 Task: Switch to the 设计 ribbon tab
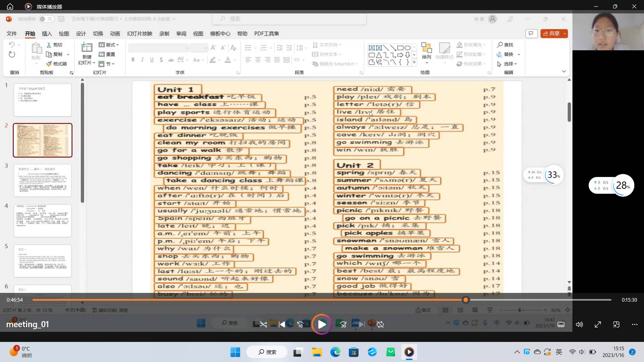coord(81,34)
